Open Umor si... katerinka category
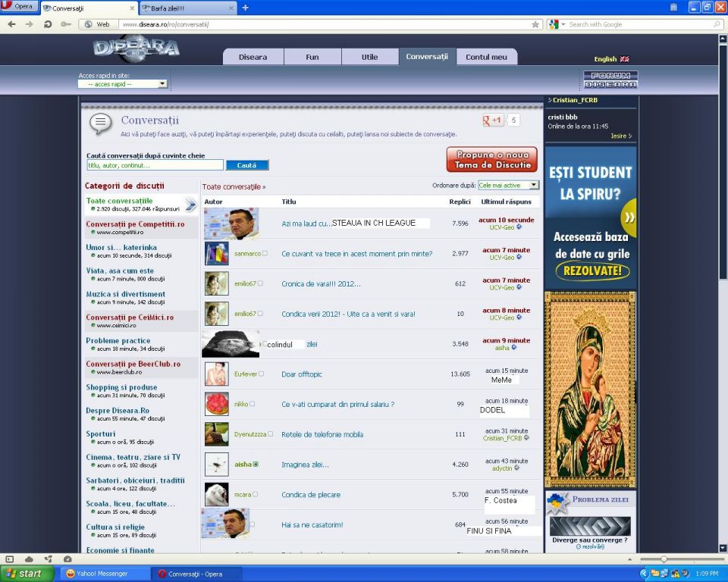This screenshot has height=582, width=728. [121, 247]
